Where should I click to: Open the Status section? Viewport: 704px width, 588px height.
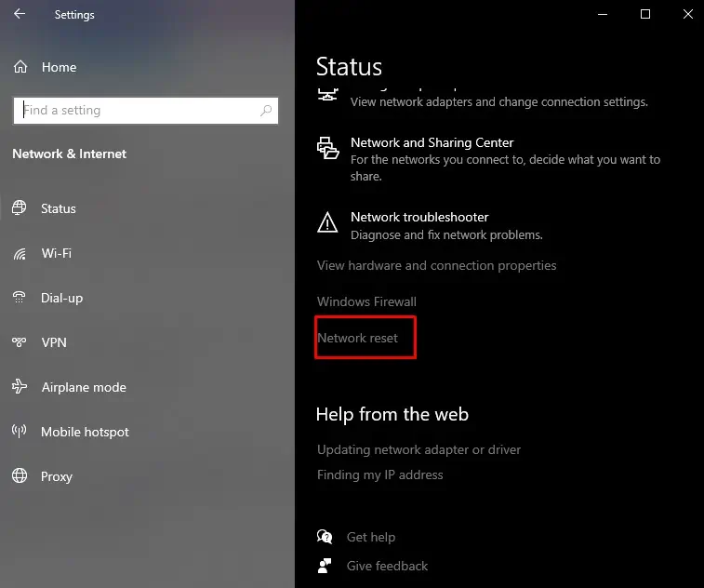point(59,208)
